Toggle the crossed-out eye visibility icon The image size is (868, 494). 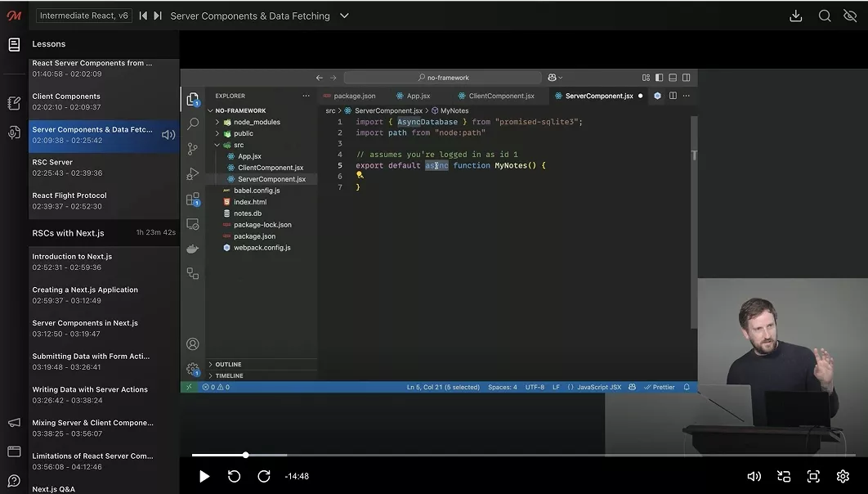850,16
